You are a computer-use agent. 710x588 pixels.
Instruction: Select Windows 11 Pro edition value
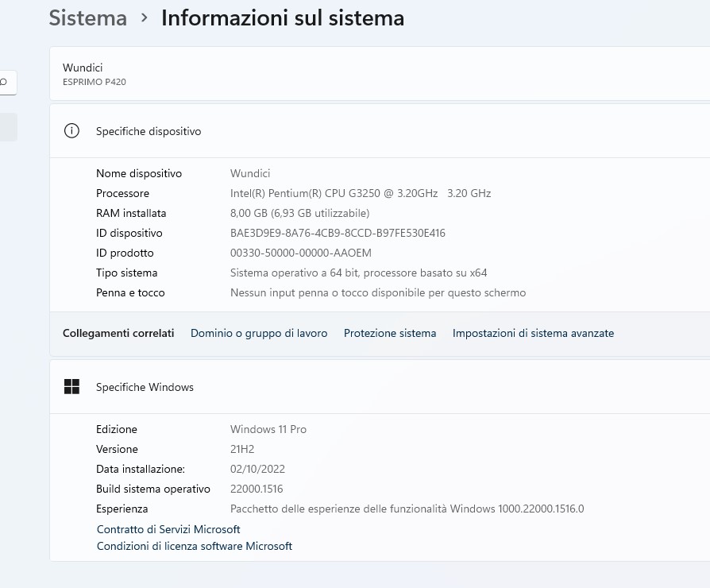pos(268,429)
